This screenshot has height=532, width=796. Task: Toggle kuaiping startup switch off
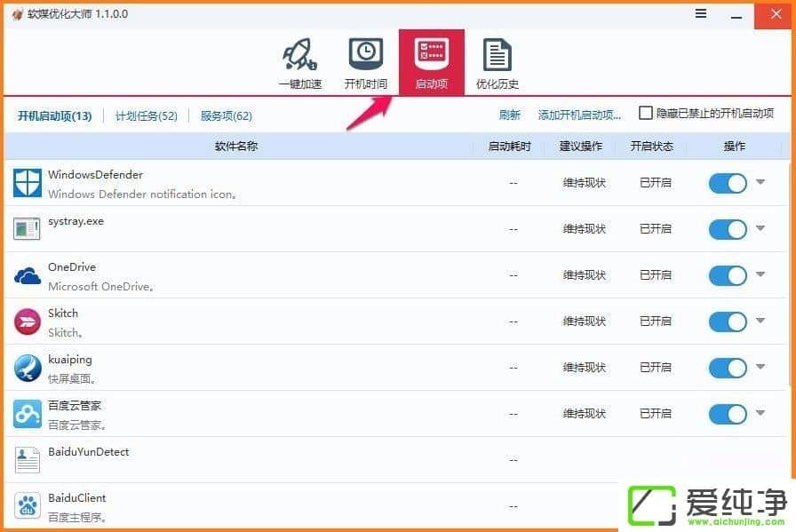coord(728,368)
